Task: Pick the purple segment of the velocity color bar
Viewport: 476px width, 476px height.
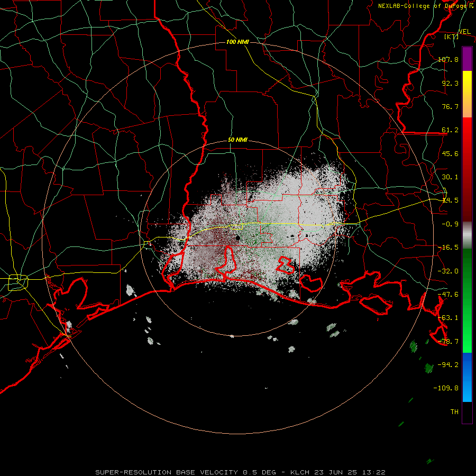Action: tap(467, 59)
